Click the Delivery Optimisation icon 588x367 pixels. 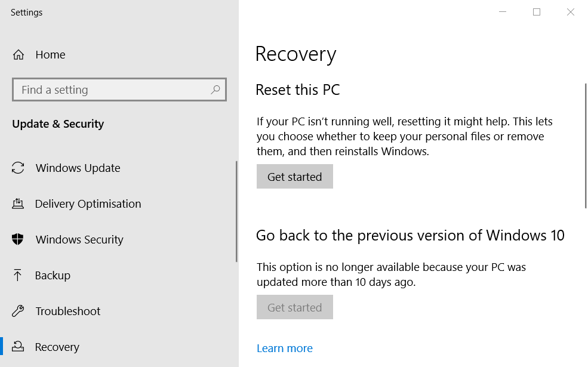click(x=18, y=203)
